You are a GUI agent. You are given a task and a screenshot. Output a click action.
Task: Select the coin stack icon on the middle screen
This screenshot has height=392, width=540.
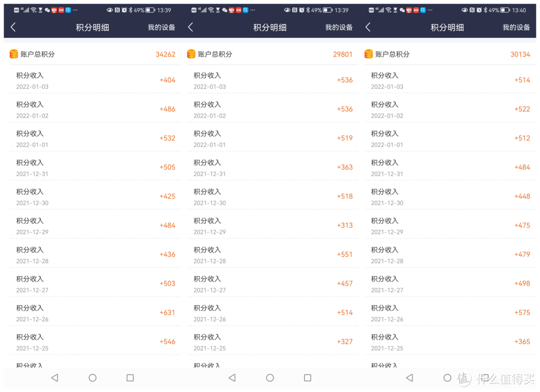point(190,53)
